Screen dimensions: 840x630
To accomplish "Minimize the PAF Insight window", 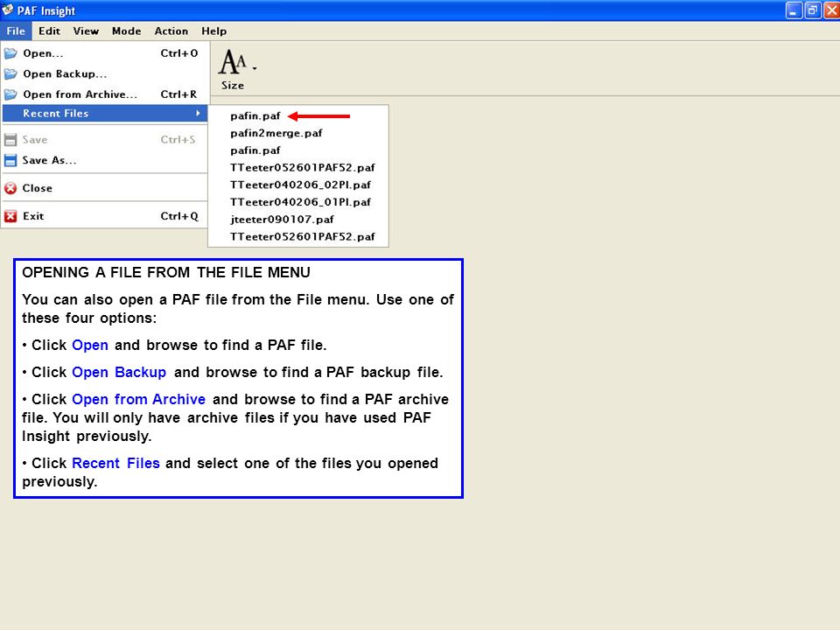I will point(794,10).
